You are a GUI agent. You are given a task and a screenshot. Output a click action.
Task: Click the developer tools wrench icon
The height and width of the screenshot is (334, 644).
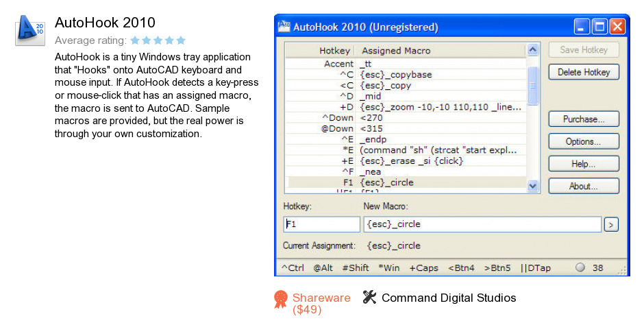point(369,297)
